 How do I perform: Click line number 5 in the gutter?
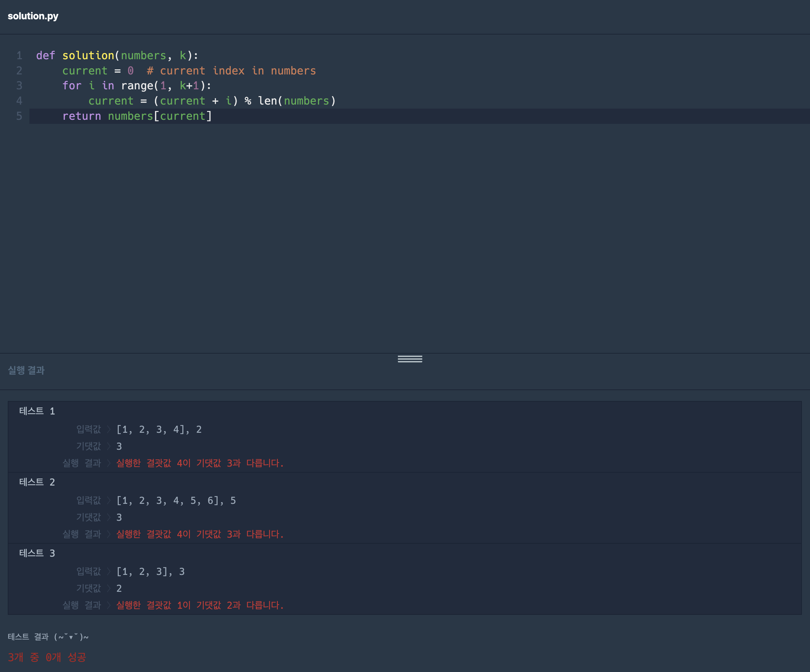coord(19,116)
